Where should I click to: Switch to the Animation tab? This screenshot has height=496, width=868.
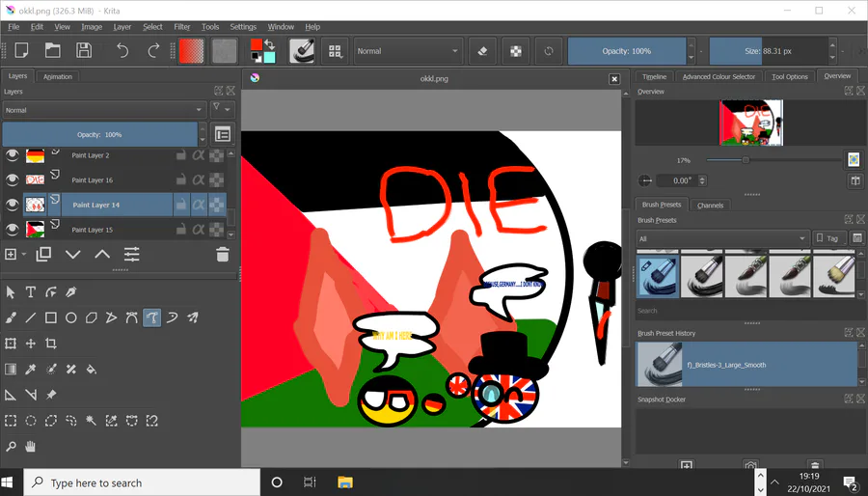pos(58,77)
